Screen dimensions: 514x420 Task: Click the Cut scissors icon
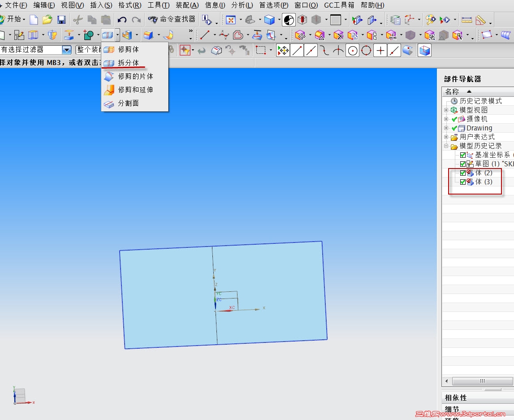pyautogui.click(x=78, y=20)
